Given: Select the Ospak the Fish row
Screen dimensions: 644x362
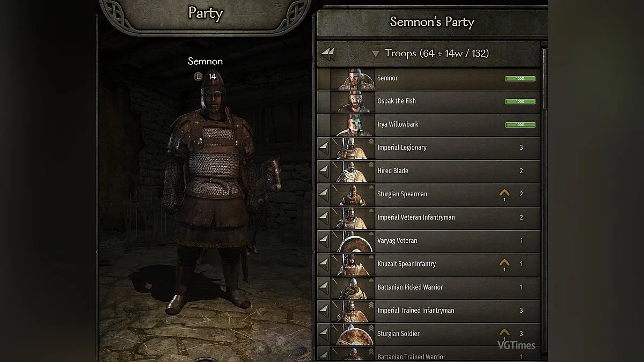Looking at the screenshot, I should point(429,101).
